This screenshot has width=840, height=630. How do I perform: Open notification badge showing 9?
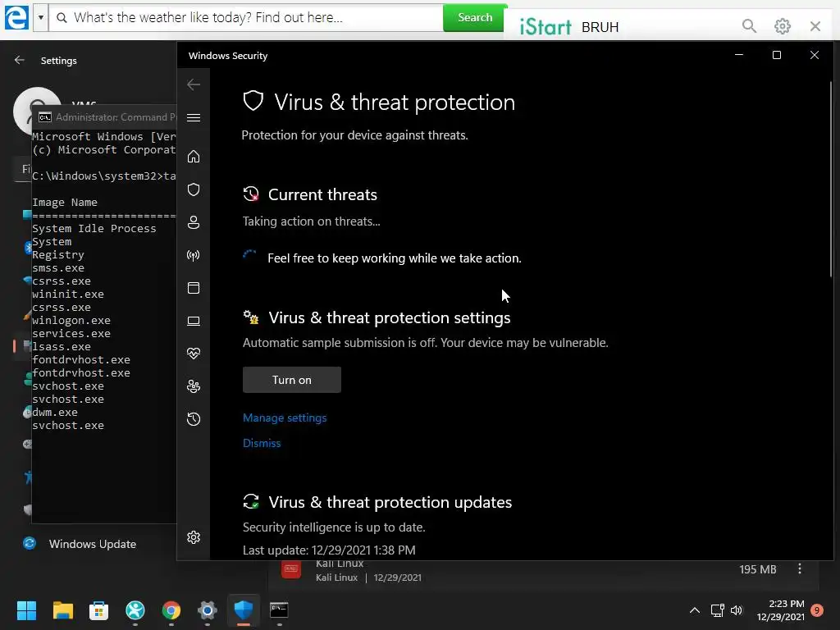[x=817, y=610]
